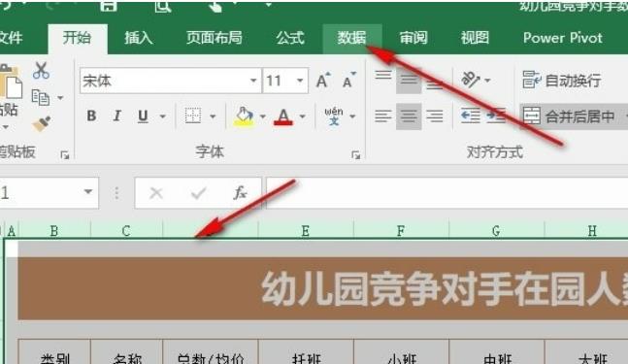Toggle Middle Align icon
Viewport: 628px width, 364px height.
coord(409,81)
